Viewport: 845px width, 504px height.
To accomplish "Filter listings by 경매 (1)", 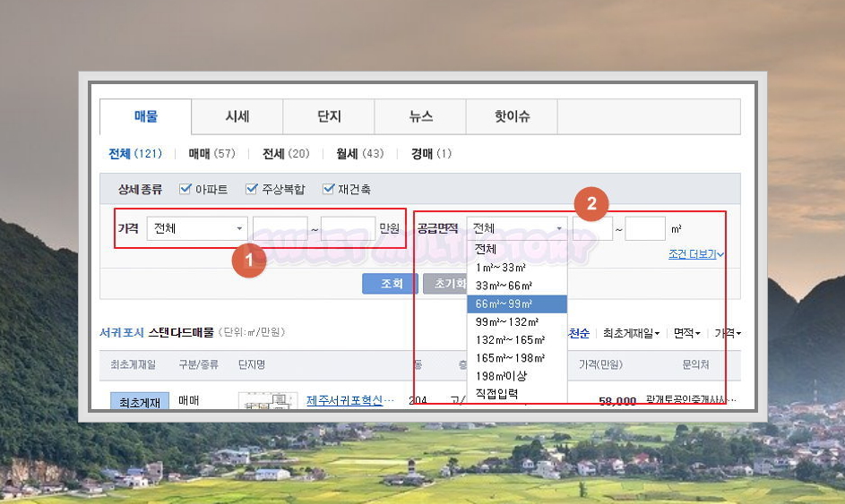I will point(431,154).
